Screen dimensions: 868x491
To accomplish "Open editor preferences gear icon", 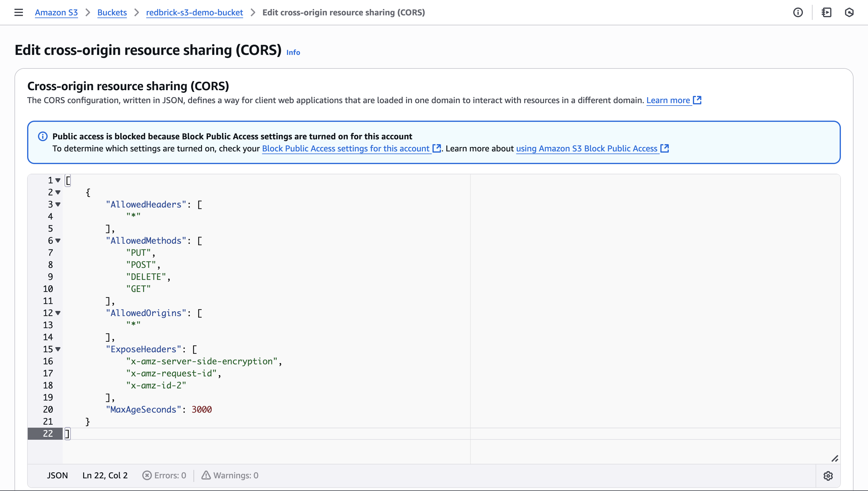I will point(828,476).
